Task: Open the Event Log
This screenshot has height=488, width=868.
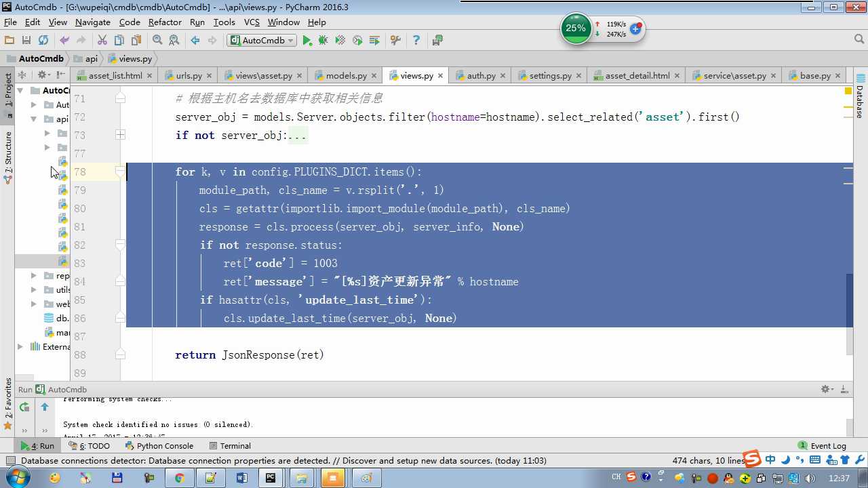Action: click(x=822, y=446)
